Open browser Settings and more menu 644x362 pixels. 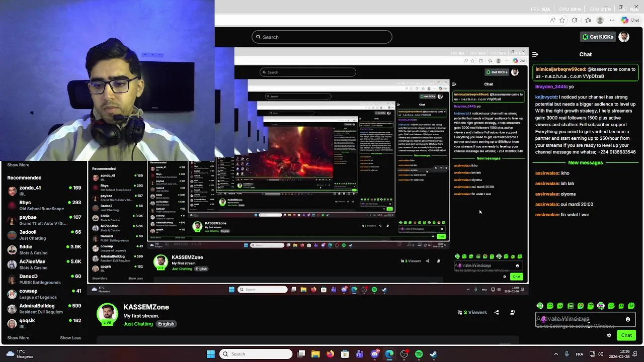pyautogui.click(x=612, y=20)
